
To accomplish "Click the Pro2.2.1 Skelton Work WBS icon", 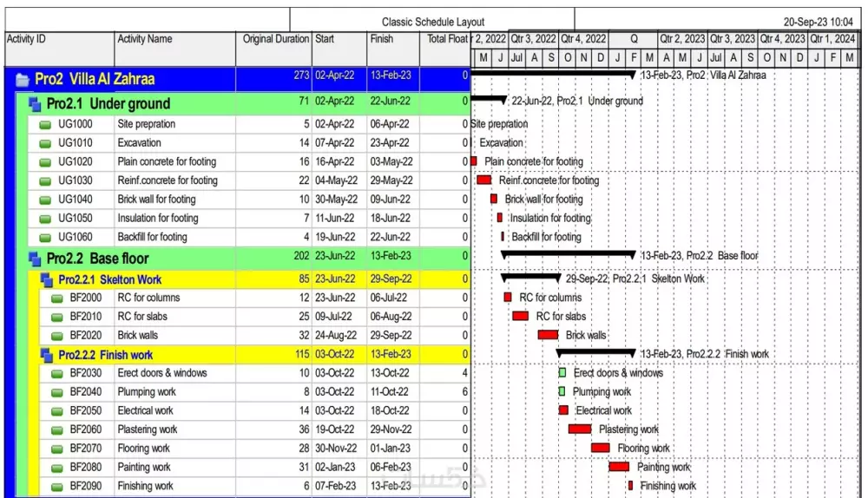I will pos(47,279).
